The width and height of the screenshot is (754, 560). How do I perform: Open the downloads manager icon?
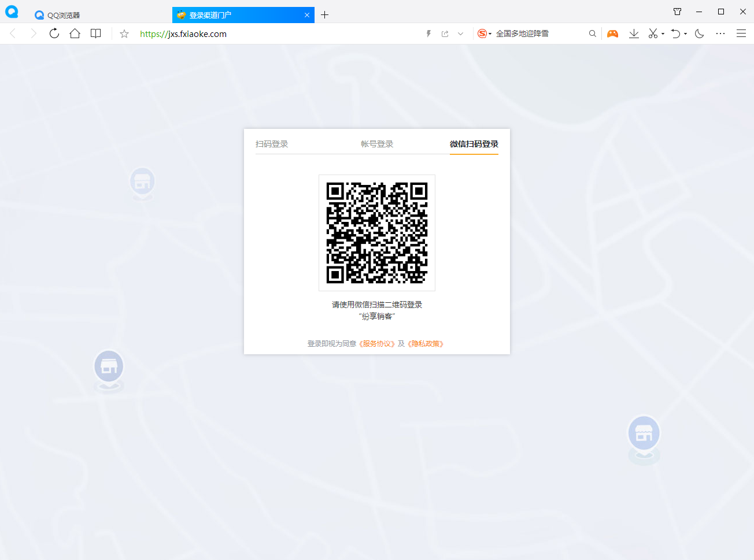click(634, 34)
